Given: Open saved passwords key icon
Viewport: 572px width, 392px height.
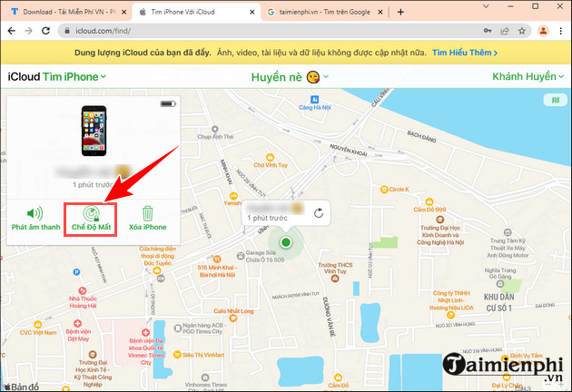Looking at the screenshot, I should [488, 31].
